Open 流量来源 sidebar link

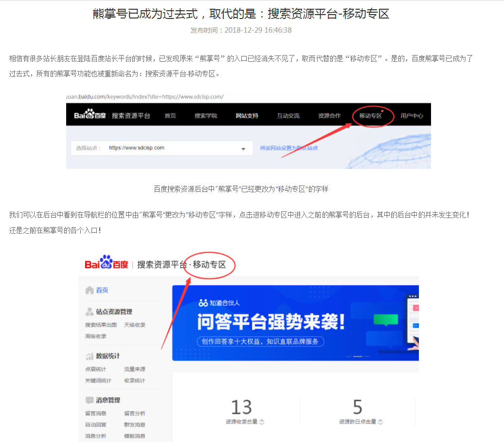click(x=135, y=369)
